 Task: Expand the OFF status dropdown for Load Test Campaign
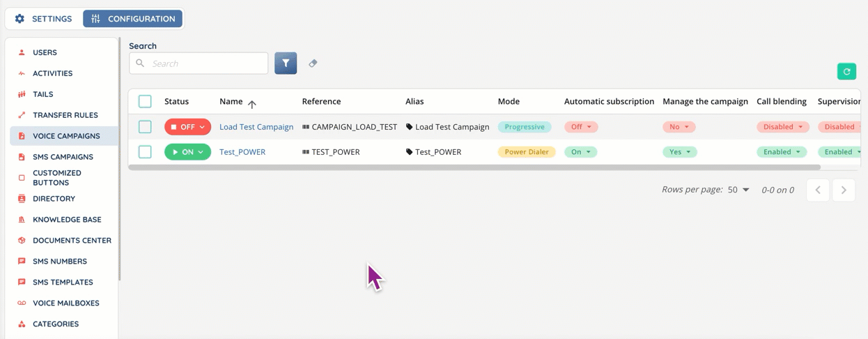point(187,127)
